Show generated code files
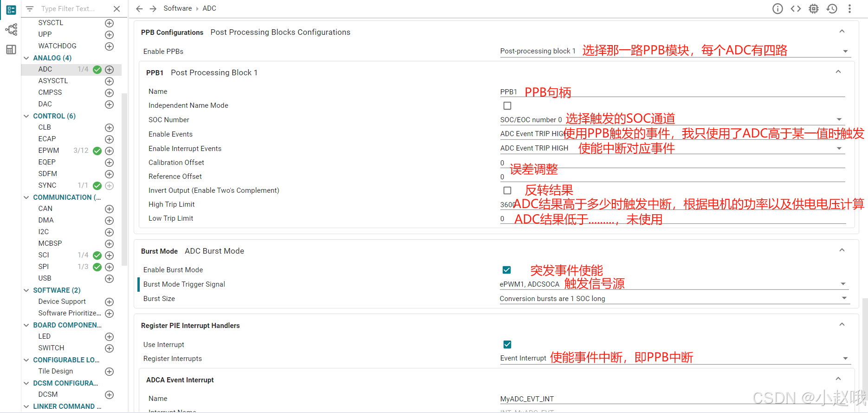Viewport: 868px width, 413px height. [796, 8]
